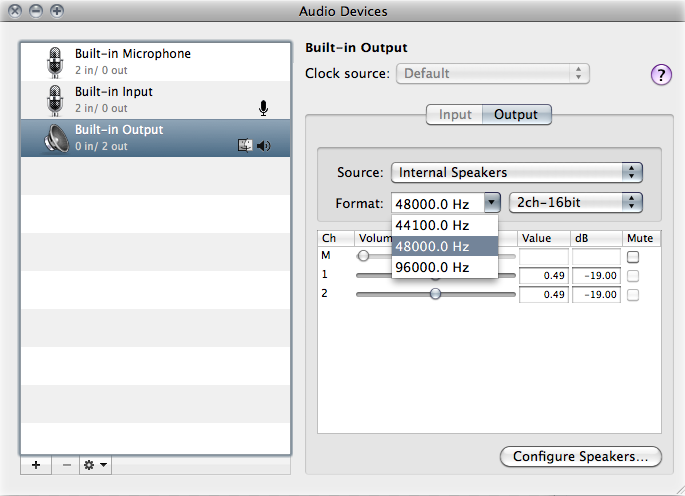
Task: Click channel 1 dB field -19.00
Action: coord(596,276)
